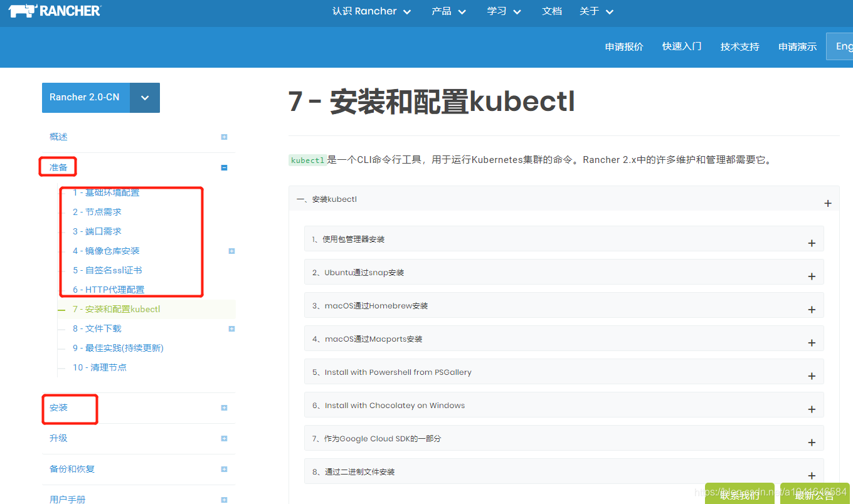Click the 技术支持 link

pyautogui.click(x=739, y=46)
